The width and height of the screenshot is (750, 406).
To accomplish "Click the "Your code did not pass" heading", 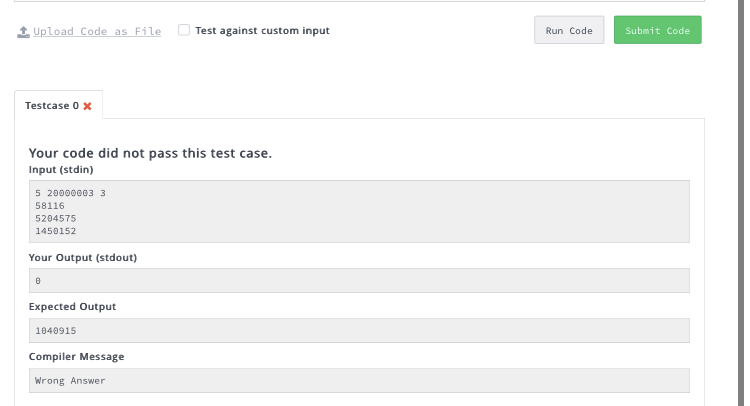I will coord(150,153).
